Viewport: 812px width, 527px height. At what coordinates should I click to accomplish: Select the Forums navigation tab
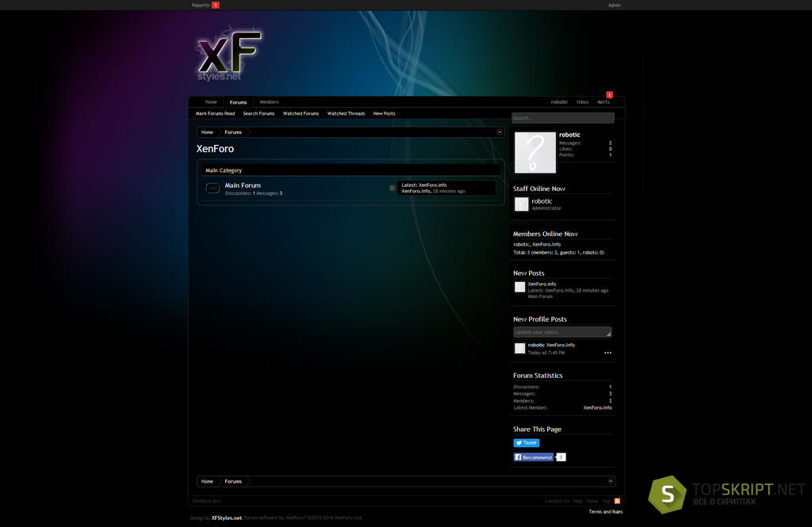[x=238, y=102]
